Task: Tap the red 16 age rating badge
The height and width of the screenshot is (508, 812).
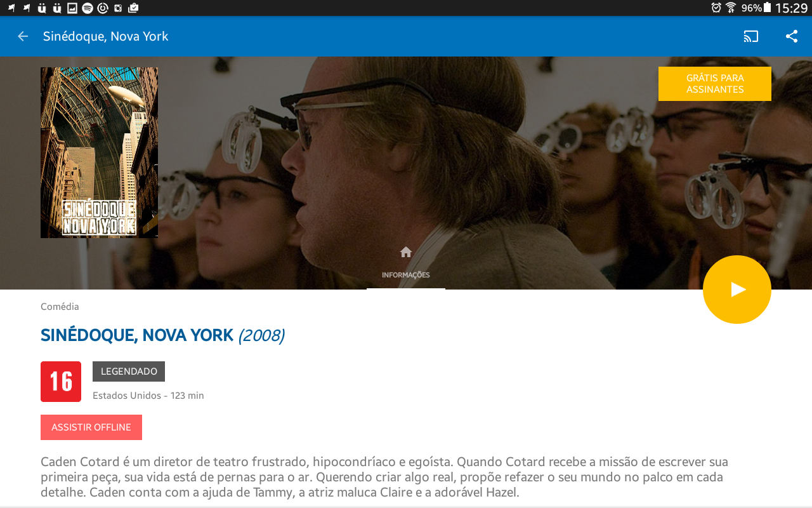Action: pyautogui.click(x=61, y=382)
